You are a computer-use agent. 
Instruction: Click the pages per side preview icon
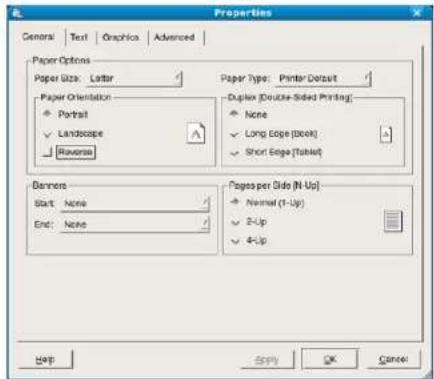pos(393,221)
